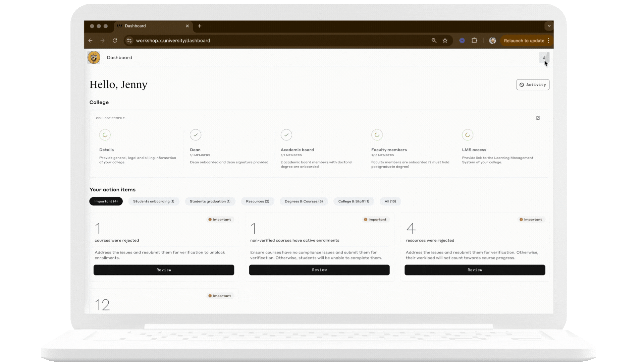Open the J user avatar in the top right
Viewport: 644px width, 362px height.
tap(543, 57)
